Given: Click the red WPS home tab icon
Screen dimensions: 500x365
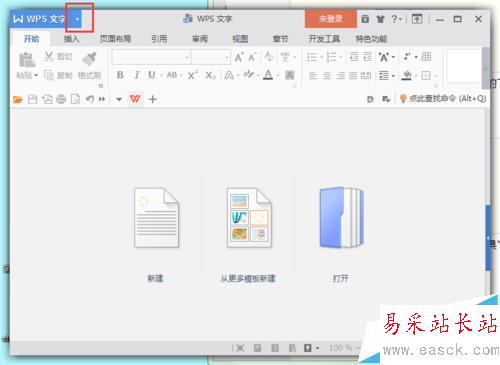Looking at the screenshot, I should (x=135, y=99).
